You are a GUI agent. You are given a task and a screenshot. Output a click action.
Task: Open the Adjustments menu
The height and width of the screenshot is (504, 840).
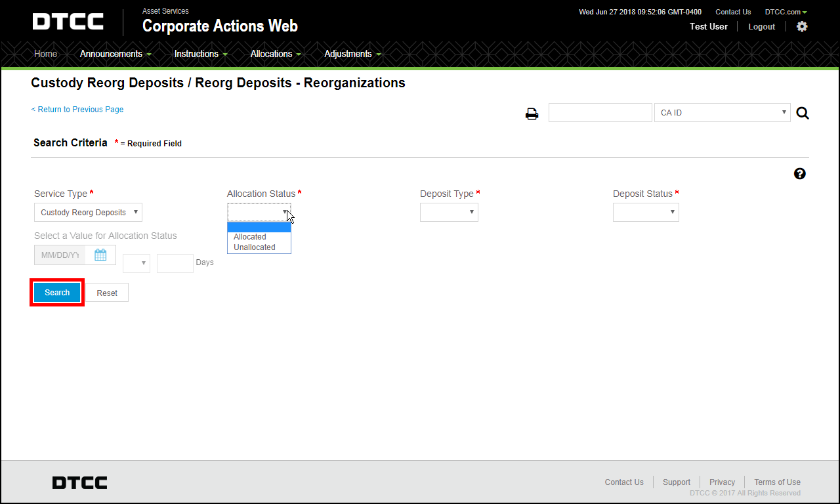[x=347, y=54]
